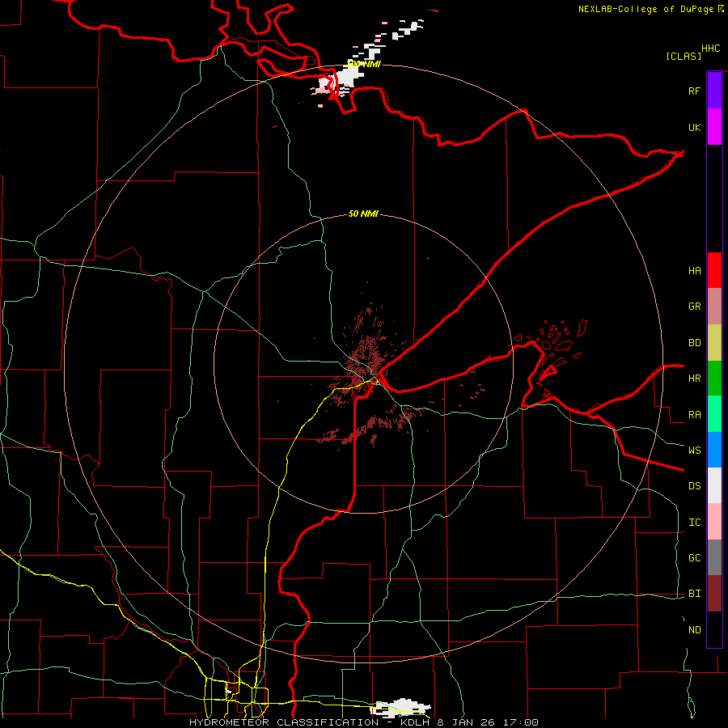Click the 50 NMI range ring label

[363, 214]
